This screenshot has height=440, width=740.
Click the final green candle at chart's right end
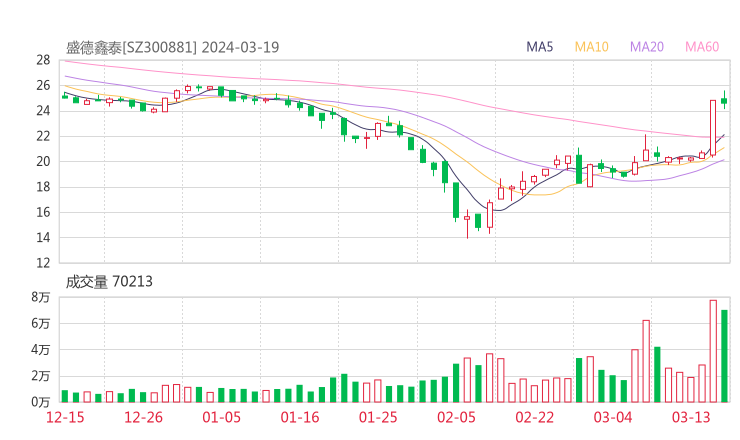724,100
